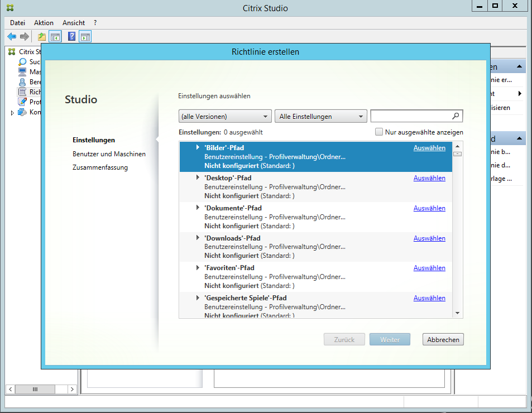The image size is (532, 413).
Task: Select the 'Dokumente'-Pfad setting row
Action: [x=315, y=217]
